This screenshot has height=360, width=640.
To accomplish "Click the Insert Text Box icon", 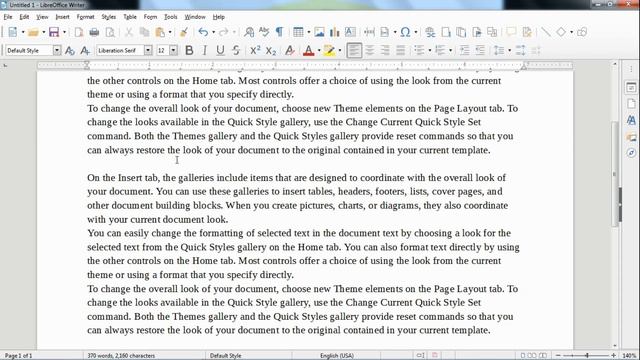I will 350,32.
